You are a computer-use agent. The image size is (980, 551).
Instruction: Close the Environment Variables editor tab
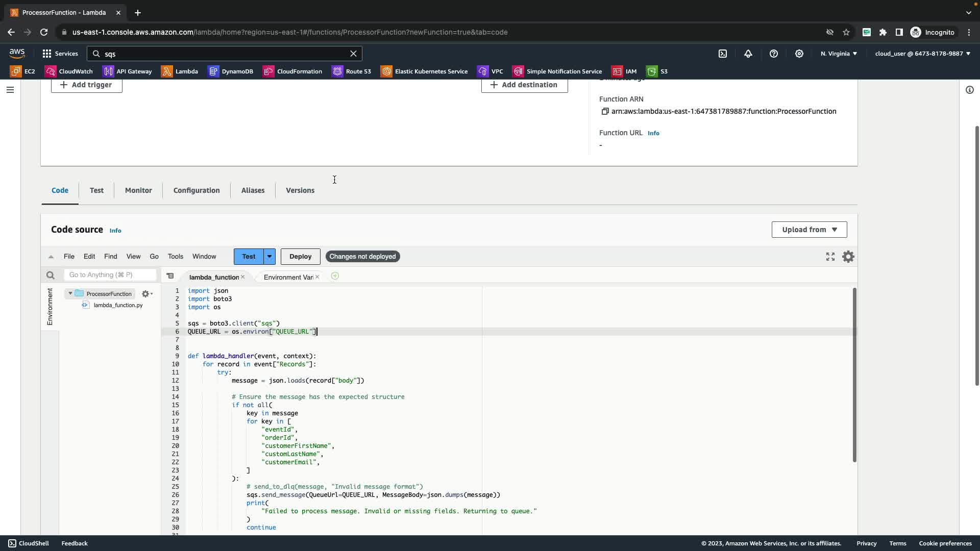(x=317, y=277)
